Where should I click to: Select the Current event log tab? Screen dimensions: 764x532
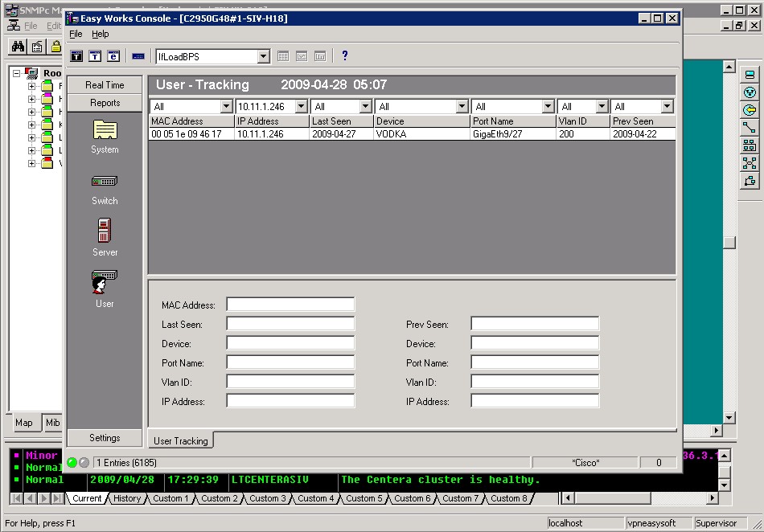[x=87, y=498]
